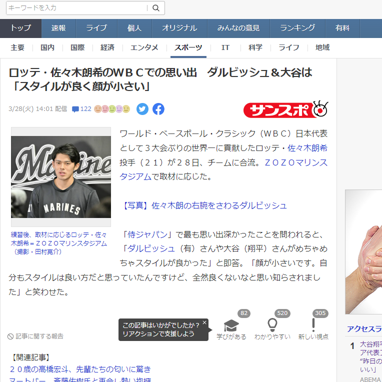The width and height of the screenshot is (382, 382).
Task: Select the 国際 category
Action: pos(77,48)
